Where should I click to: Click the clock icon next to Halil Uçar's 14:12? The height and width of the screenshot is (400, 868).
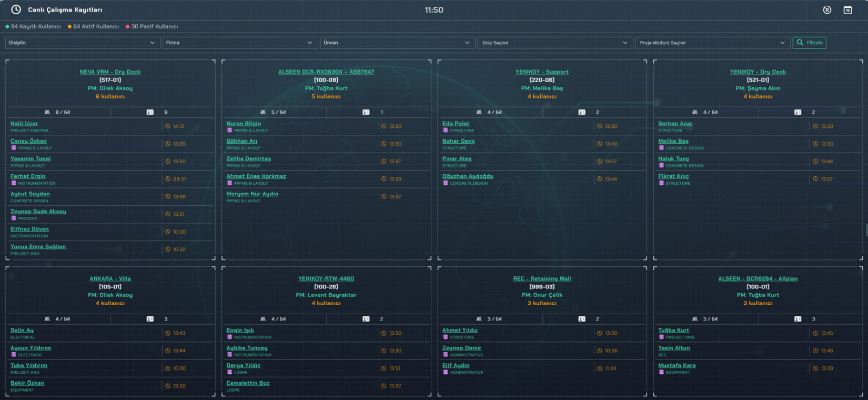(168, 126)
